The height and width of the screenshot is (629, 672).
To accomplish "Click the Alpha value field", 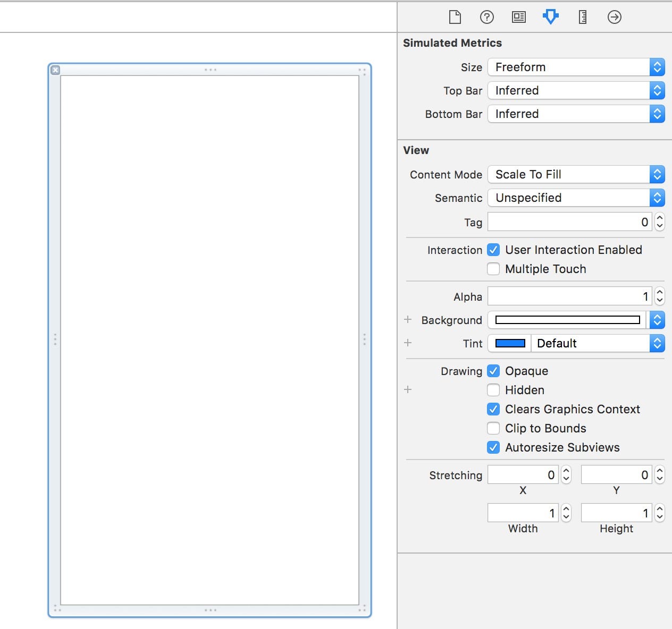I will point(570,296).
